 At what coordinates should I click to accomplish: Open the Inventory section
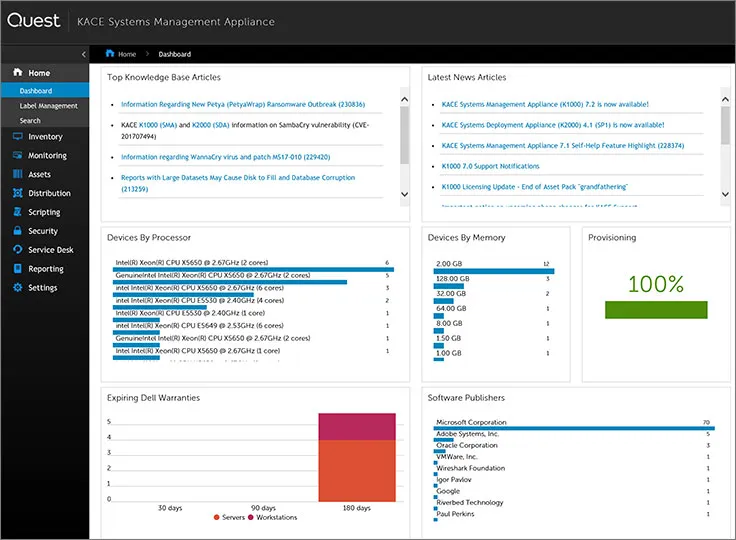(x=45, y=137)
